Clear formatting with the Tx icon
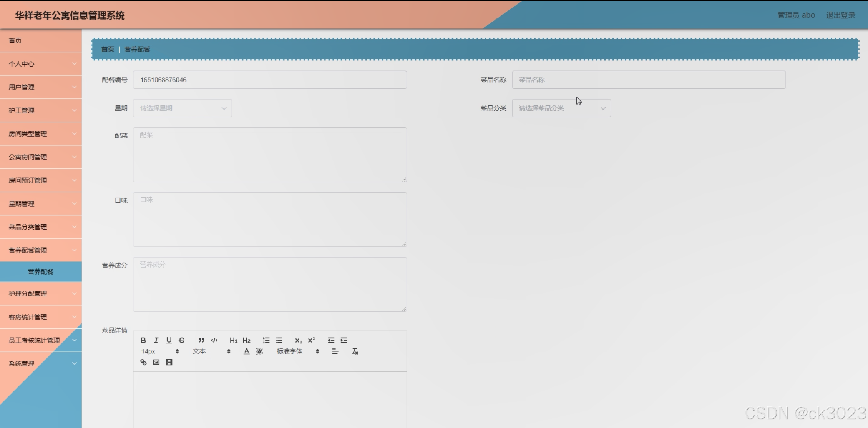The height and width of the screenshot is (428, 868). point(355,351)
